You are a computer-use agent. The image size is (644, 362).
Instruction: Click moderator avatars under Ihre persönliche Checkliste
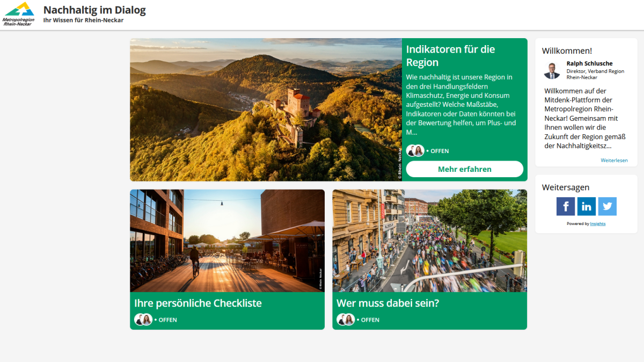[143, 320]
